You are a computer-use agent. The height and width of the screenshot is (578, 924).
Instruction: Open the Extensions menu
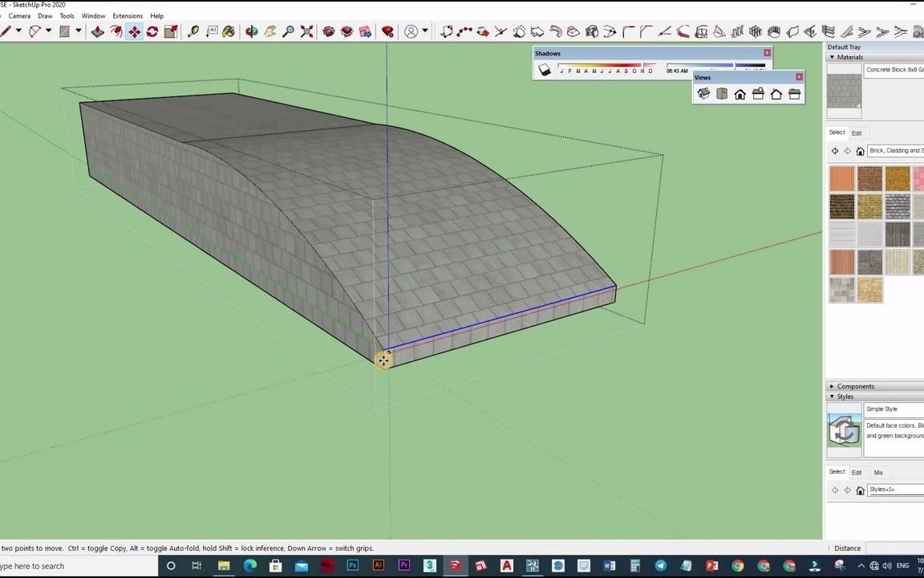point(128,15)
